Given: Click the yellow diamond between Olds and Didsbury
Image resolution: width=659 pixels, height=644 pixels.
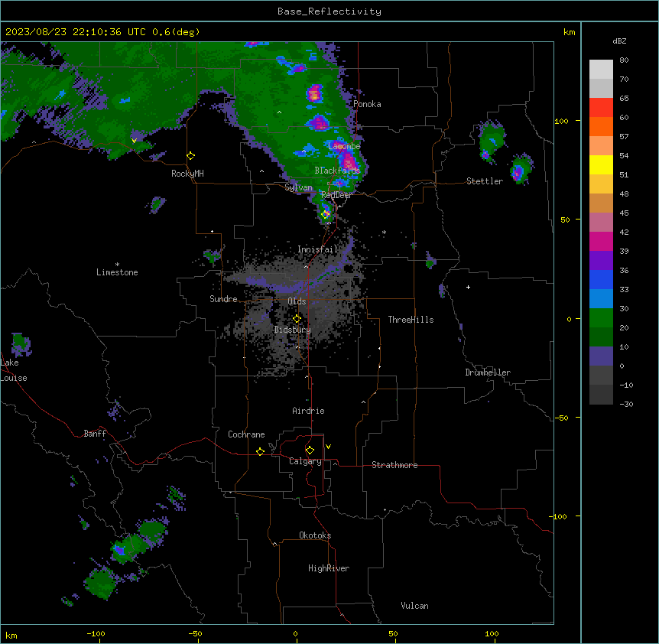Looking at the screenshot, I should (297, 319).
